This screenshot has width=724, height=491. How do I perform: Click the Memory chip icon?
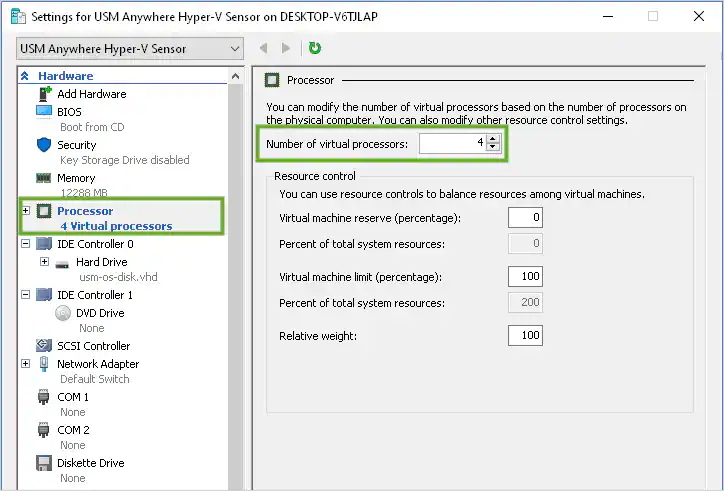click(x=43, y=178)
